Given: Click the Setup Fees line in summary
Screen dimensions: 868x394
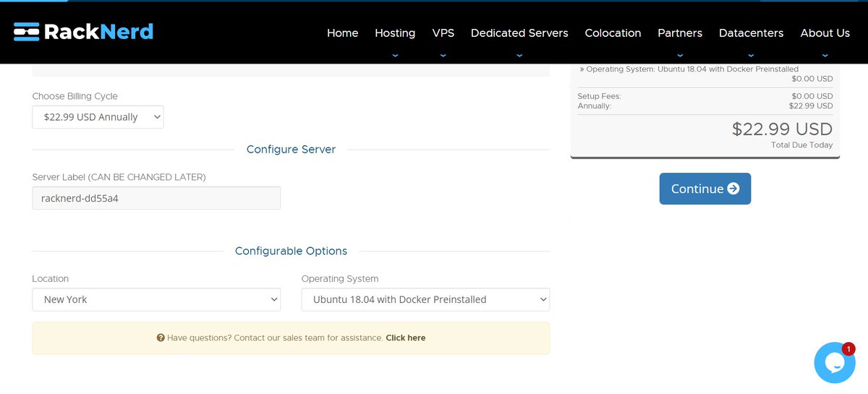Looking at the screenshot, I should [705, 96].
